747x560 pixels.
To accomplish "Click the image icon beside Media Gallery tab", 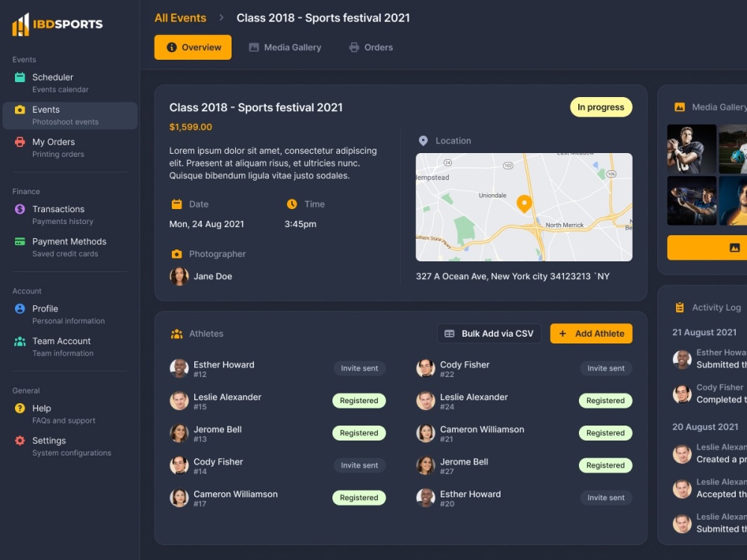I will [x=254, y=47].
